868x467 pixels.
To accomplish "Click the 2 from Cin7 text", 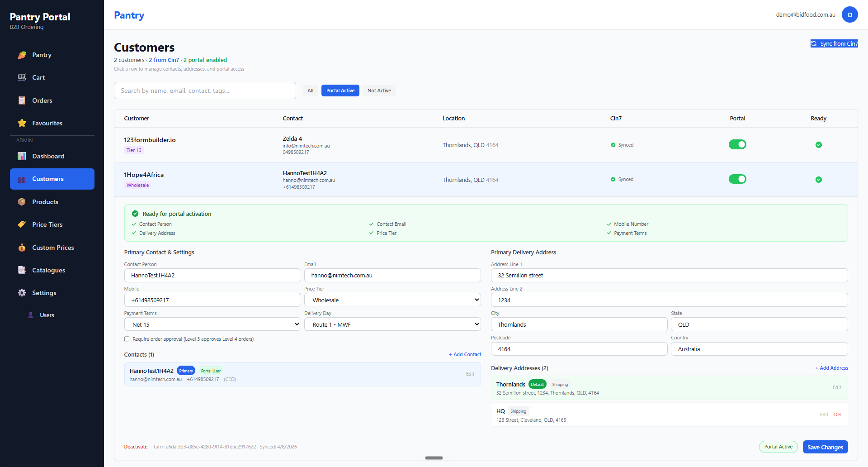I will coord(164,60).
